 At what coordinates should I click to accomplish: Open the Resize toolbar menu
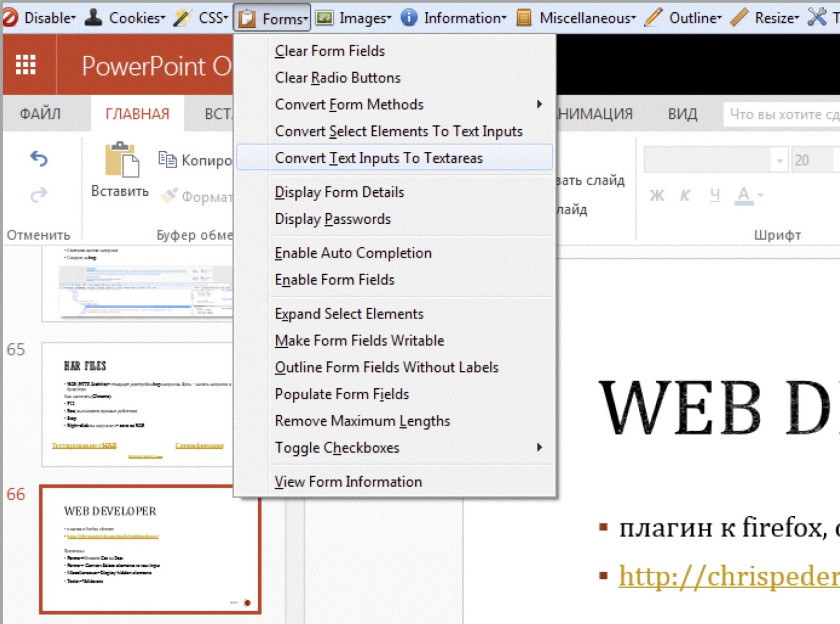[x=765, y=18]
